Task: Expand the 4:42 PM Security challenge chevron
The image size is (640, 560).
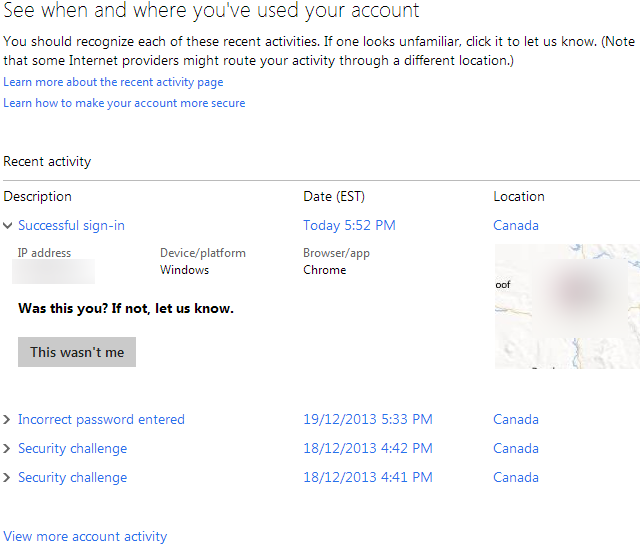Action: pyautogui.click(x=8, y=449)
